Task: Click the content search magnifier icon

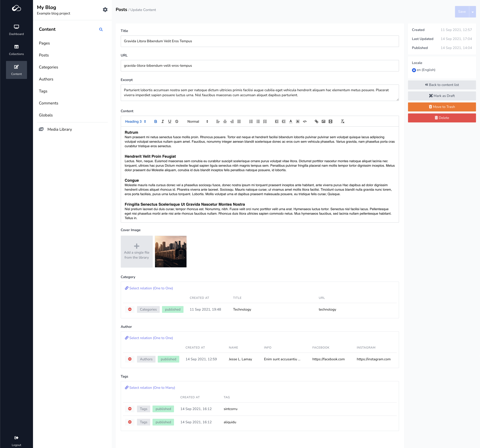Action: 101,29
